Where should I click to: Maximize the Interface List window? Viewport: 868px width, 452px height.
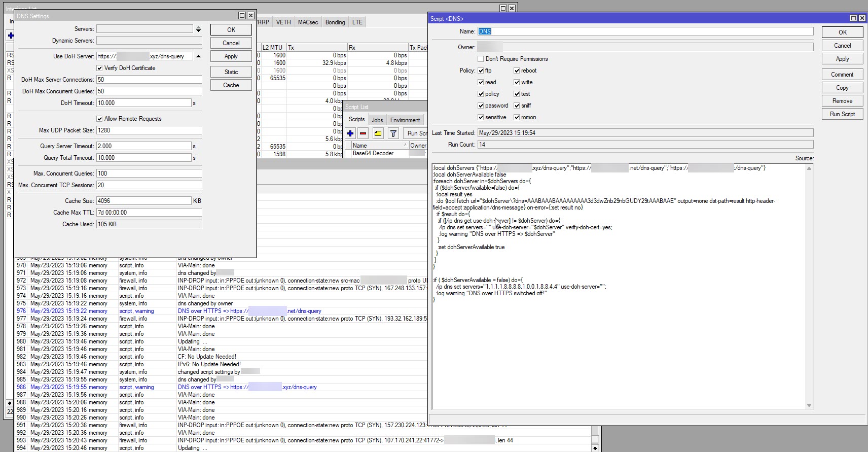(x=503, y=8)
